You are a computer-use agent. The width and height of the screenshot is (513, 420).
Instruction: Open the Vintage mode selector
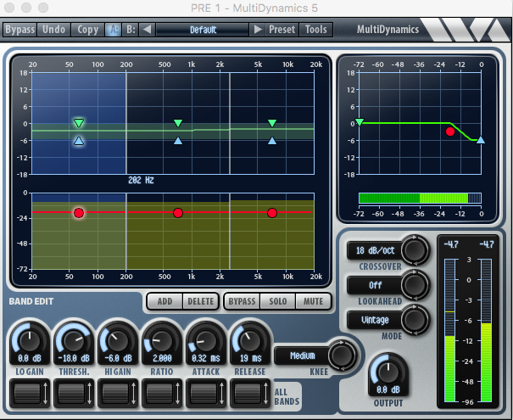click(375, 320)
